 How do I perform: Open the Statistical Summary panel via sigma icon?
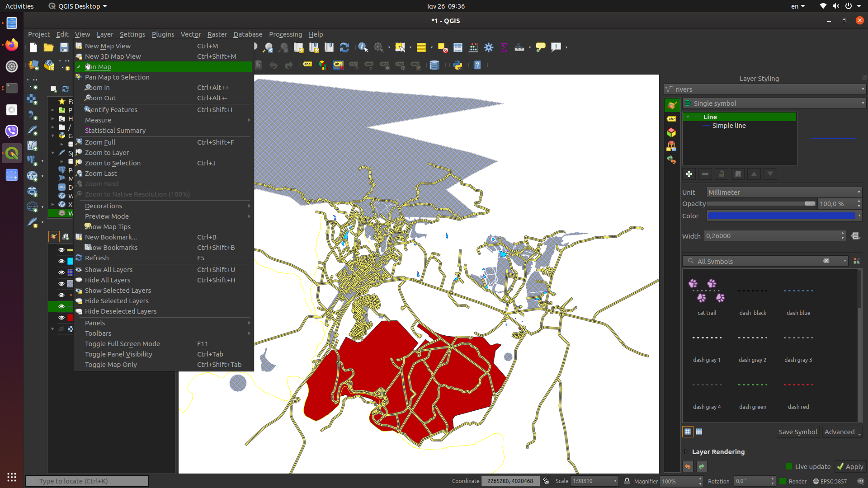click(x=504, y=47)
